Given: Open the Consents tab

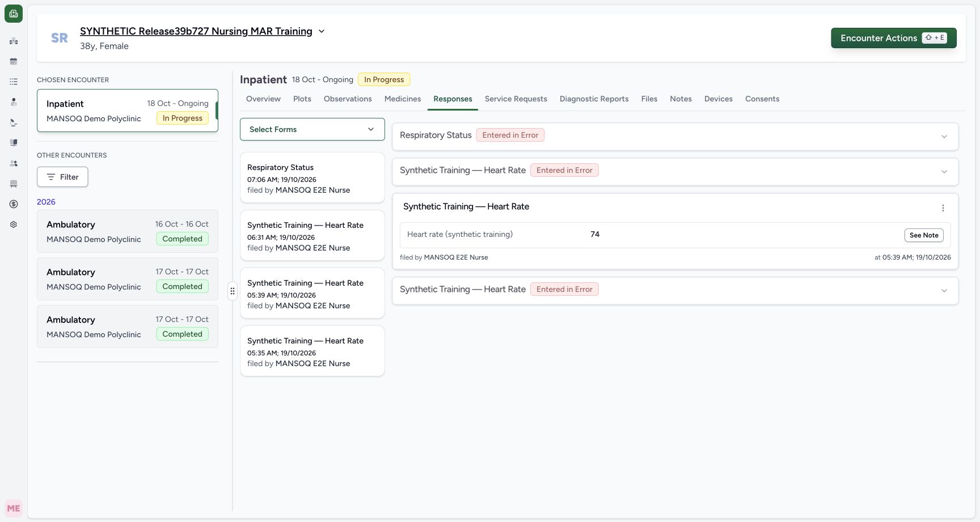Looking at the screenshot, I should click(x=762, y=99).
